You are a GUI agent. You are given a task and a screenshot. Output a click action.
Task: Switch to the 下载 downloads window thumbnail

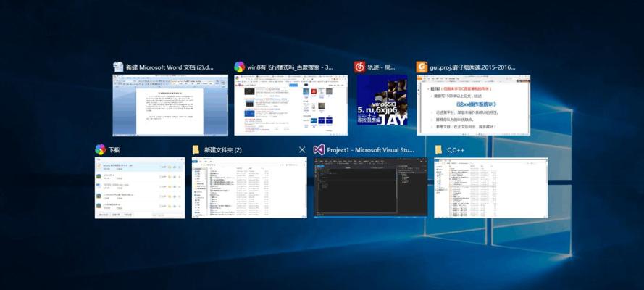[x=140, y=188]
